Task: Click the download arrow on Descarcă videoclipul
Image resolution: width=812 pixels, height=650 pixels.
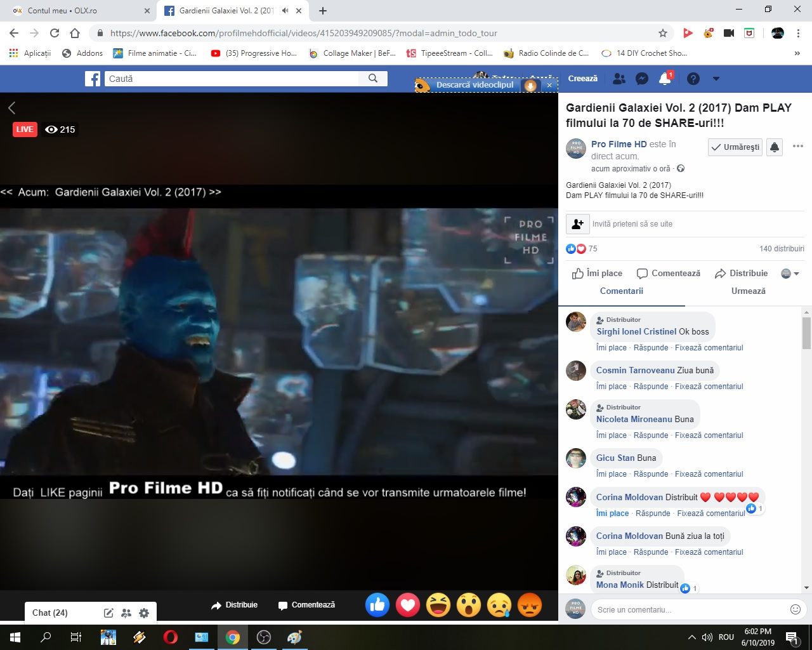Action: click(x=531, y=85)
